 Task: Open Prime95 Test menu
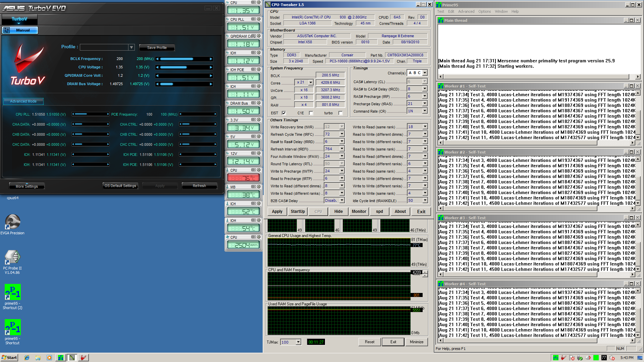(440, 11)
